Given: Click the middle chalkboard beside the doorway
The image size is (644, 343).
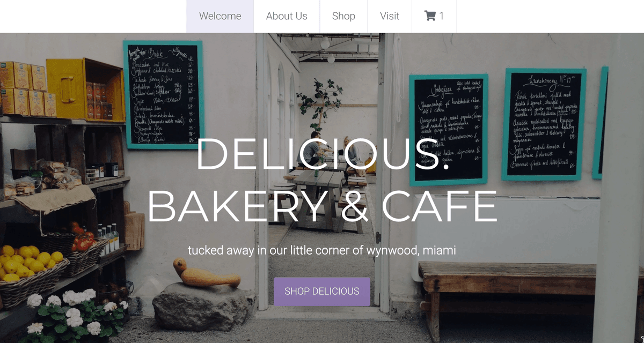Looking at the screenshot, I should point(448,130).
